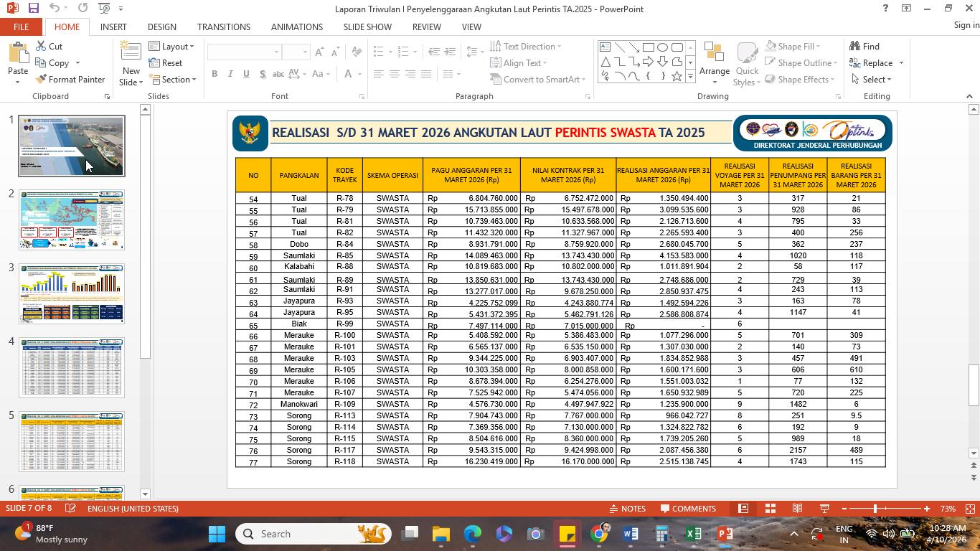Image resolution: width=980 pixels, height=551 pixels.
Task: Click the Increase List Level icon
Action: 450,52
